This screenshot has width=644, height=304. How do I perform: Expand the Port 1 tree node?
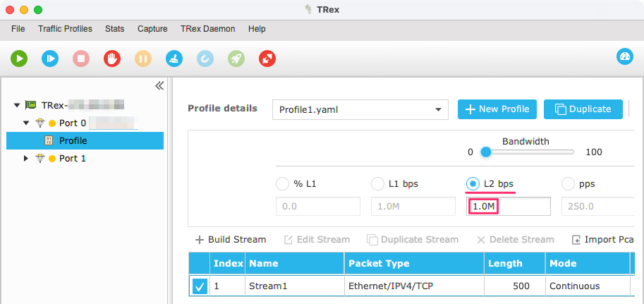point(26,158)
